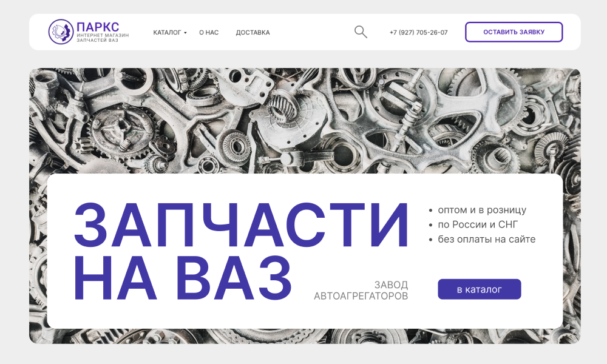Select the 'по России и СНГ' bullet
This screenshot has width=607, height=364.
click(x=478, y=224)
